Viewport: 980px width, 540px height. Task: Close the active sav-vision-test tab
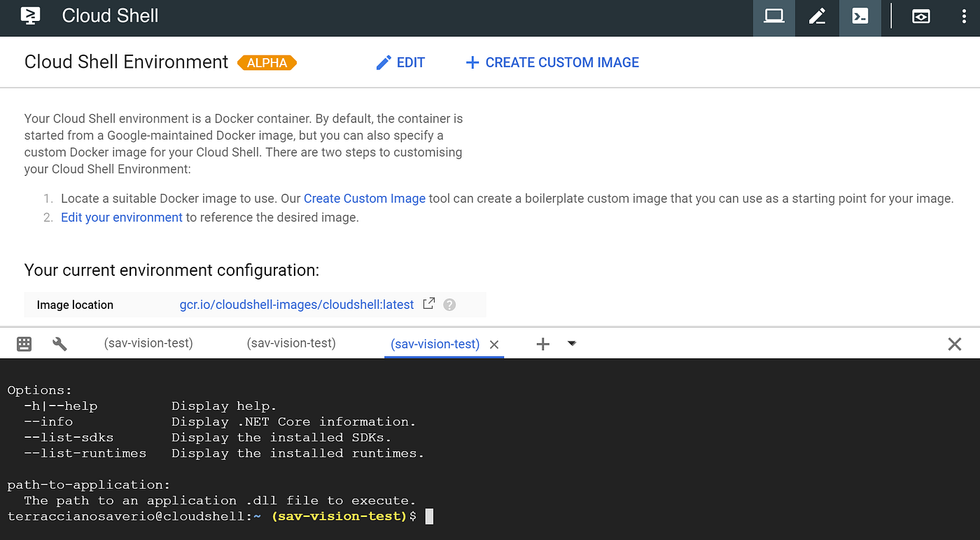[493, 344]
